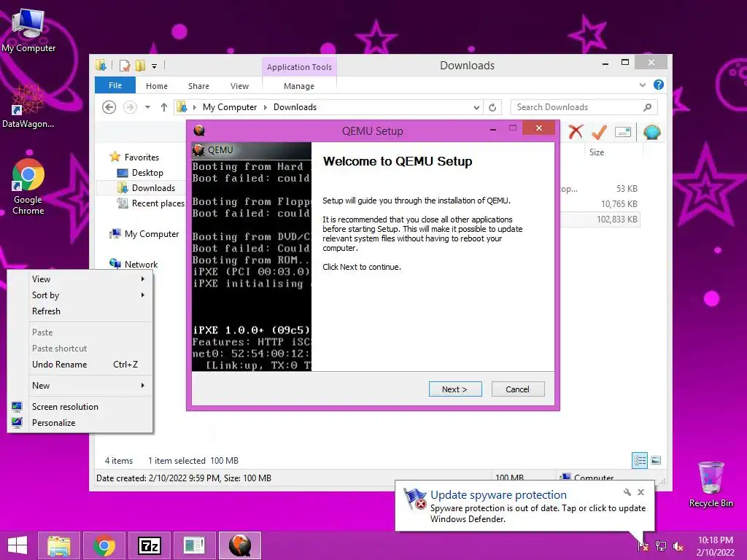Open 7-Zip from the taskbar
Viewport: 747px width, 560px height.
click(149, 545)
